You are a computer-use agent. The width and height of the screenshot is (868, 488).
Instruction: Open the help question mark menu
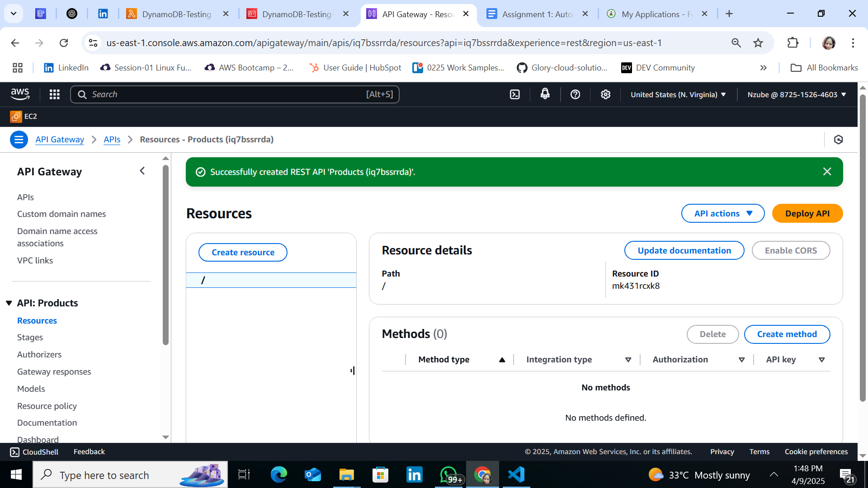[575, 94]
